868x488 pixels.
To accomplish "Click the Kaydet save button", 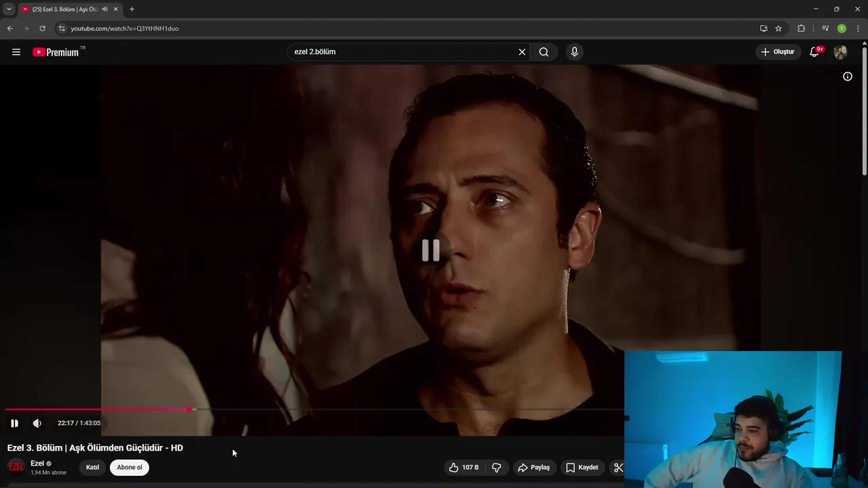I will (x=582, y=468).
